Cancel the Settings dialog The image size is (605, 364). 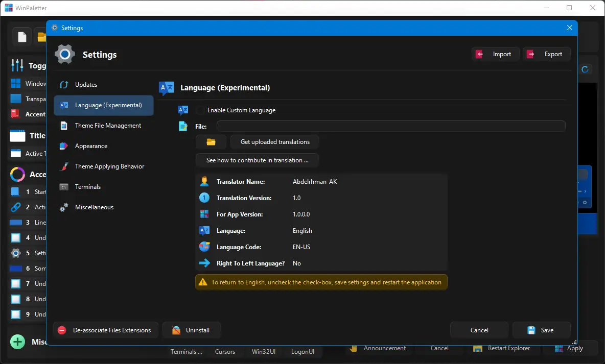[x=479, y=330]
